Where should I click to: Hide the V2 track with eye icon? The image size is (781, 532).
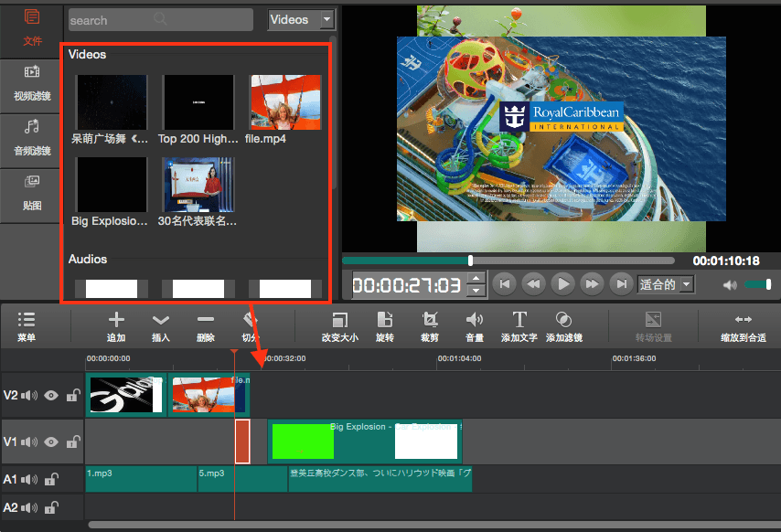point(51,396)
